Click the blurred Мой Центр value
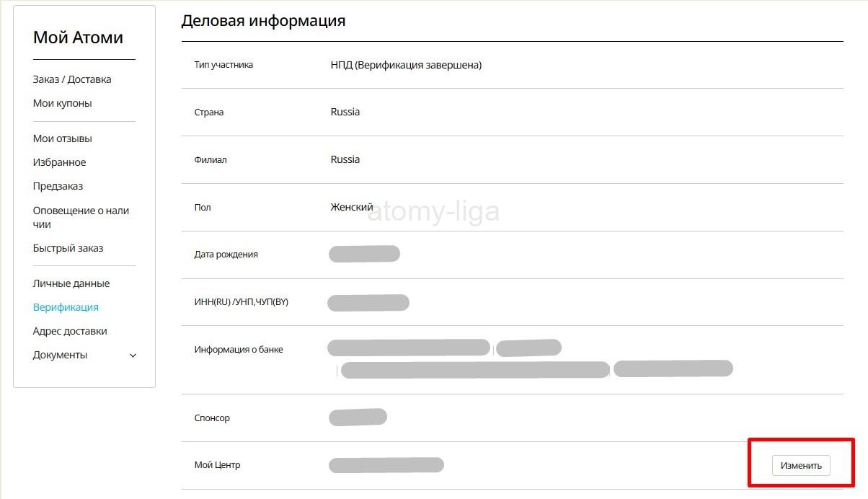This screenshot has width=868, height=499. [386, 465]
